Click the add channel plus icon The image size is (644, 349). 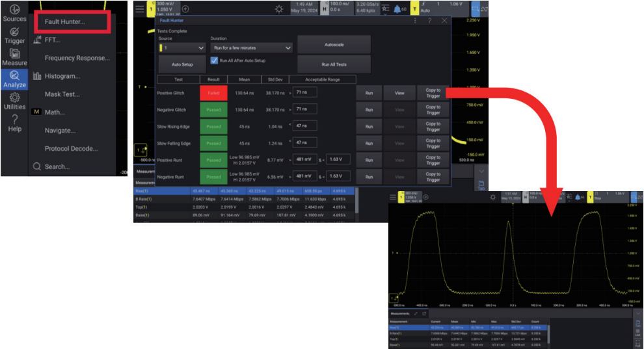[x=186, y=9]
